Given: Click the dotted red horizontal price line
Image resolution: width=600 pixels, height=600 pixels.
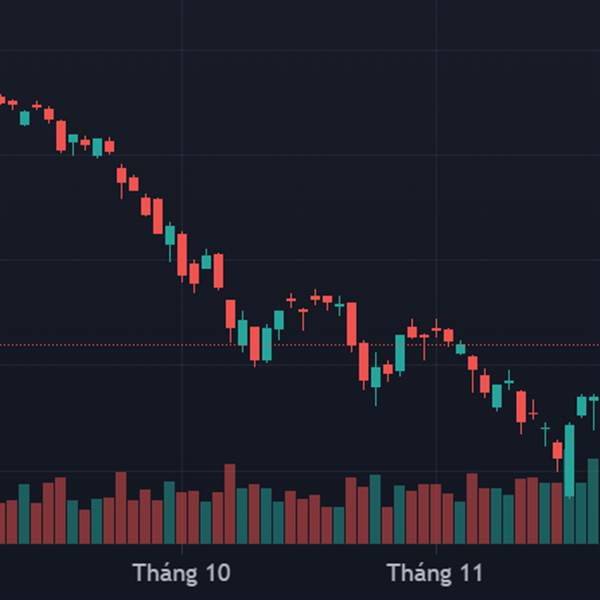Looking at the screenshot, I should tap(300, 345).
